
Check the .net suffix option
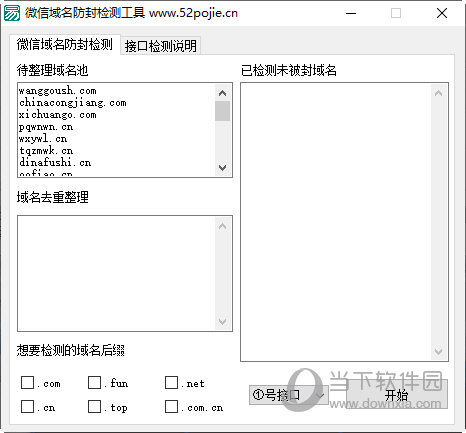pos(171,383)
